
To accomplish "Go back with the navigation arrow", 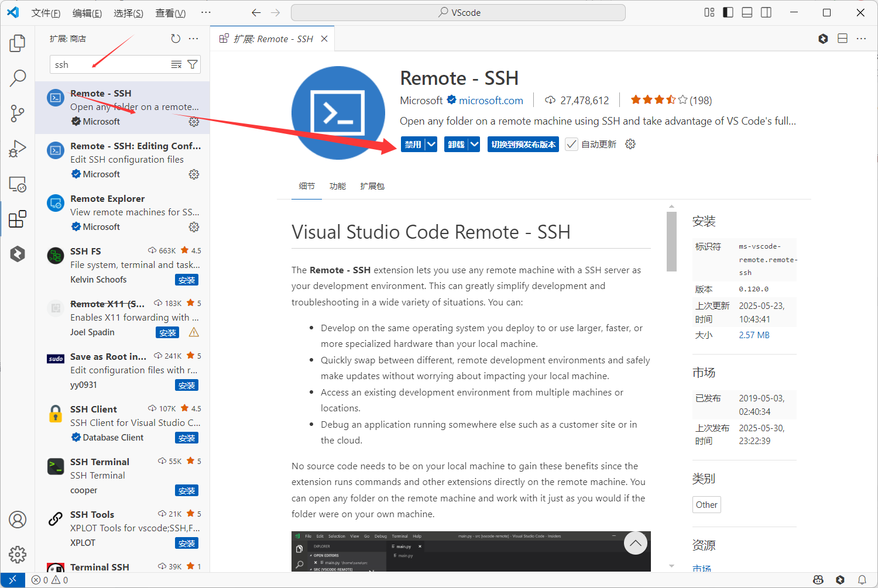I will click(256, 12).
